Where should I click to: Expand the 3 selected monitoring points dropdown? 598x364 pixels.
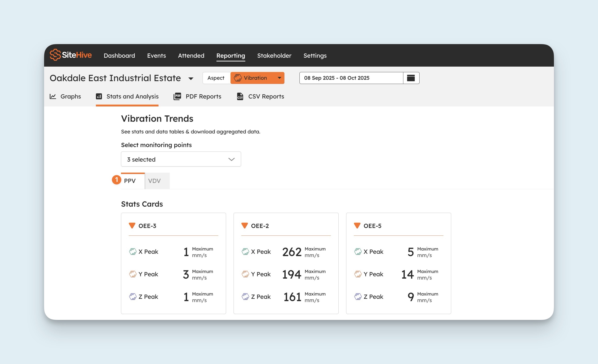[181, 159]
